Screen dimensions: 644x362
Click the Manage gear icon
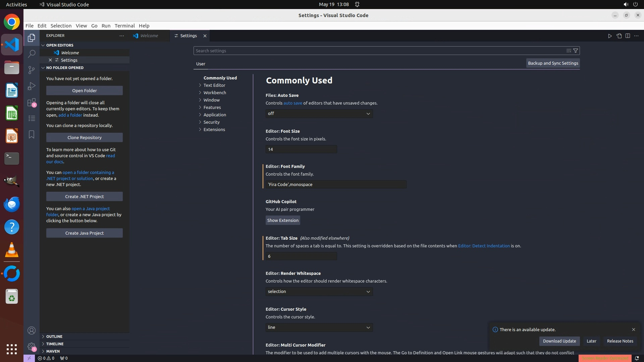pyautogui.click(x=32, y=347)
